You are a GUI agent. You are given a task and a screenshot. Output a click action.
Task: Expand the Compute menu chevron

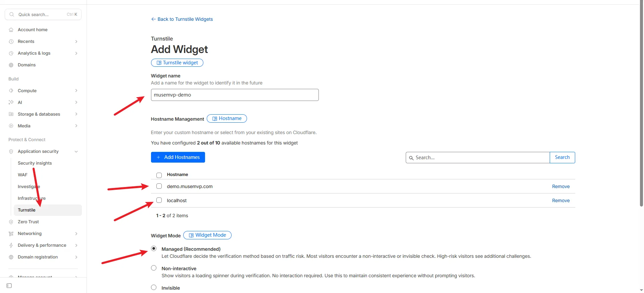[76, 91]
